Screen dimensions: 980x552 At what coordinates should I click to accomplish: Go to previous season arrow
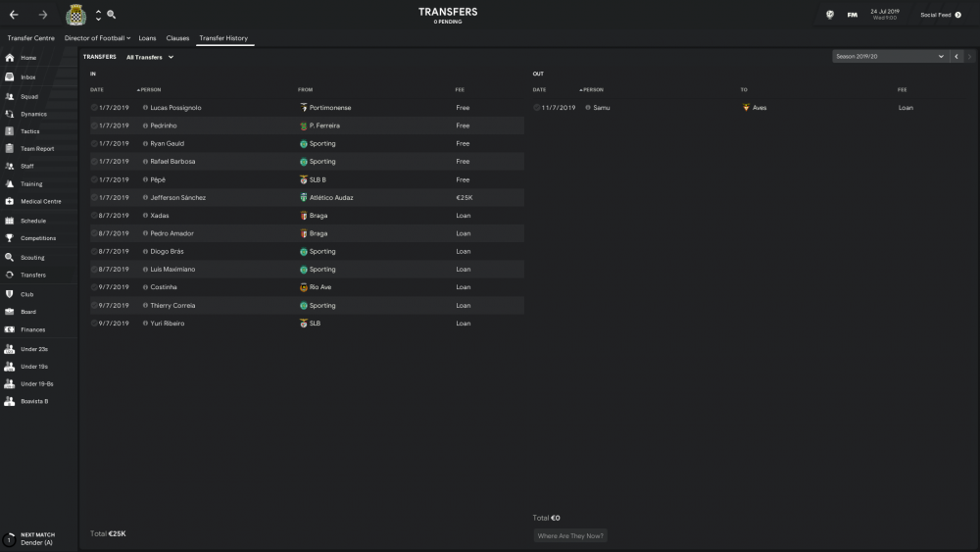pyautogui.click(x=956, y=56)
